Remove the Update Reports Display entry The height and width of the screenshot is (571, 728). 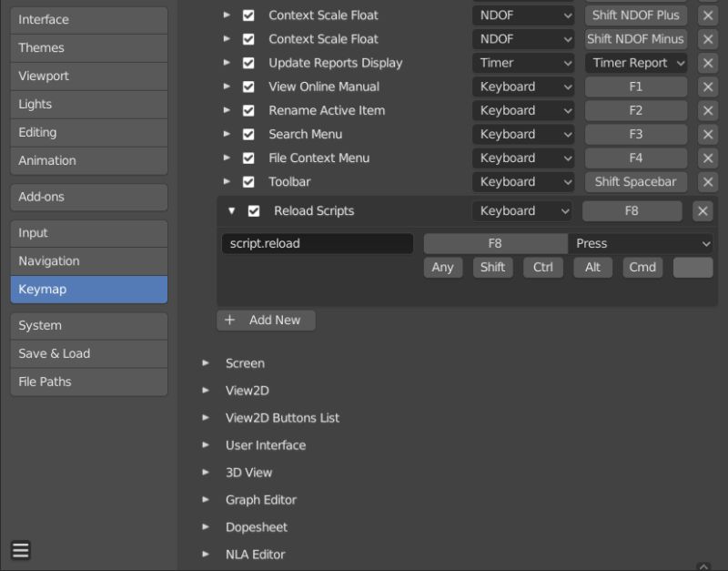click(708, 63)
